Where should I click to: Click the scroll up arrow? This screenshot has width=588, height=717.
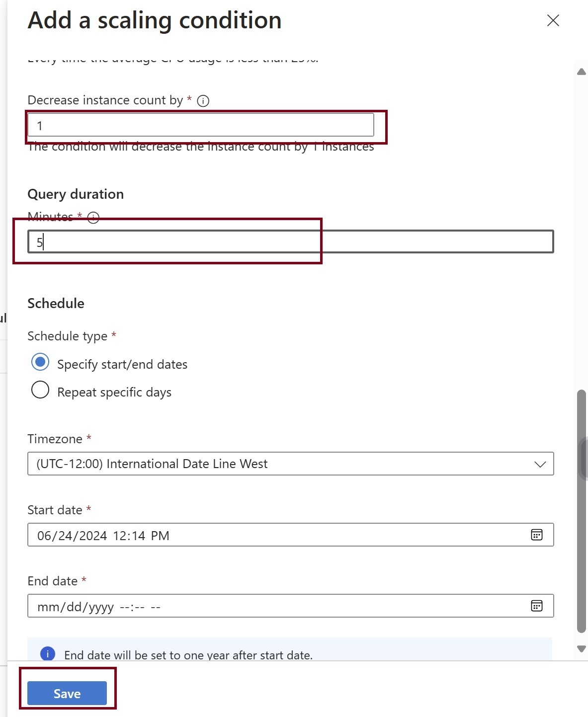[x=581, y=72]
